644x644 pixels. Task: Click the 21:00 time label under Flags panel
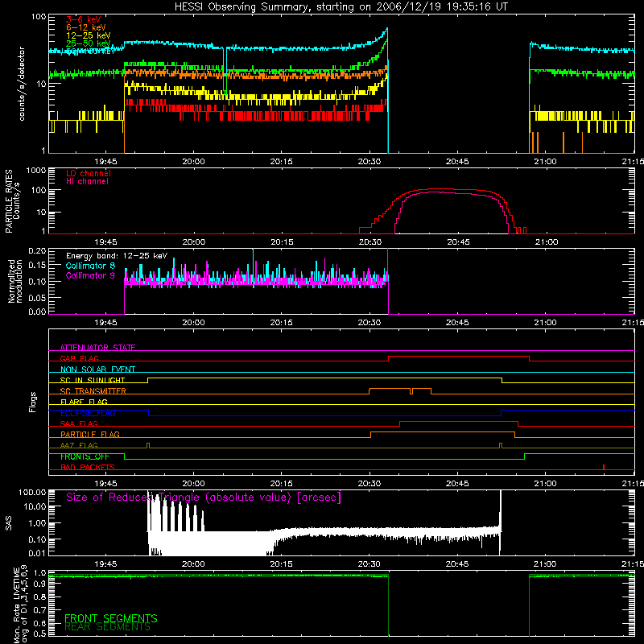click(x=546, y=484)
